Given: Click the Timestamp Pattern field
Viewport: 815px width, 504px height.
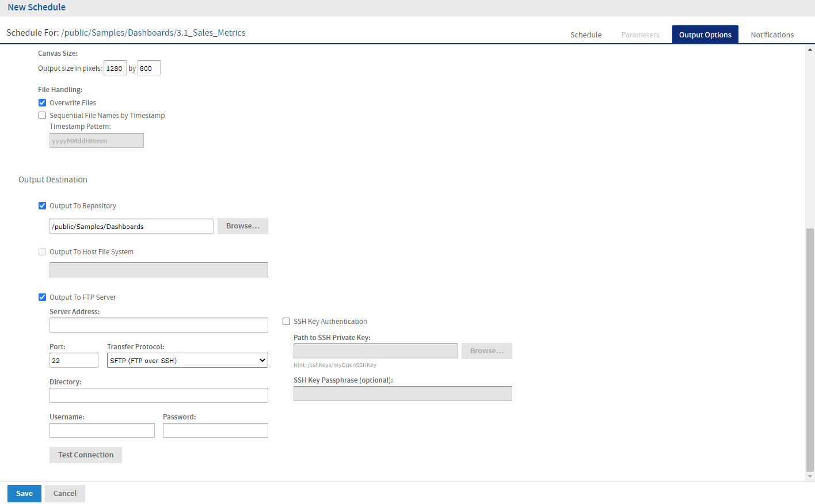Looking at the screenshot, I should pyautogui.click(x=97, y=140).
